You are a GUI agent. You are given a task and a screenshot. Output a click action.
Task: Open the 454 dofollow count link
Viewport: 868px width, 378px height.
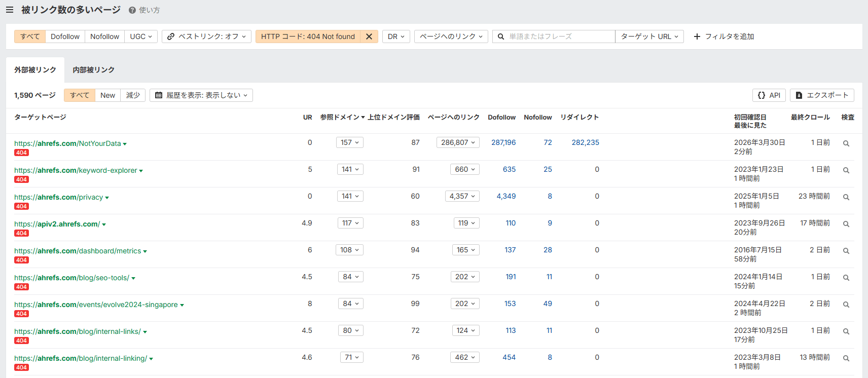[509, 357]
